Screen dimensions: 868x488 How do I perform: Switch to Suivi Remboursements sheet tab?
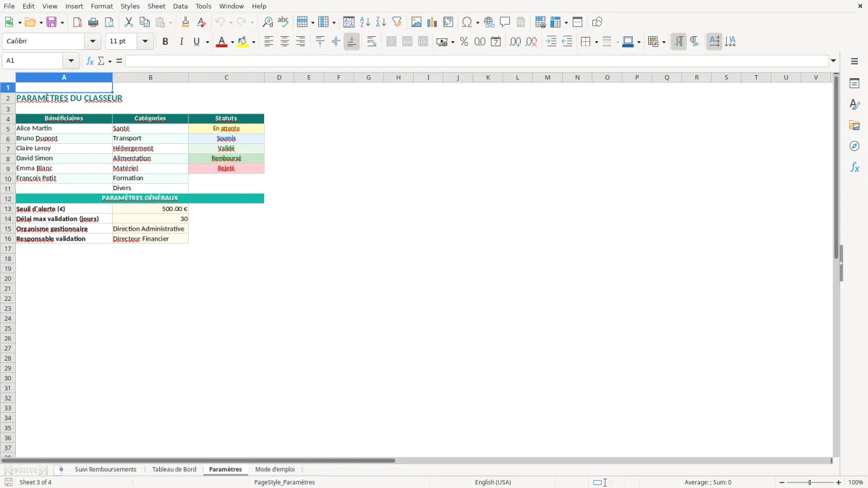point(106,470)
